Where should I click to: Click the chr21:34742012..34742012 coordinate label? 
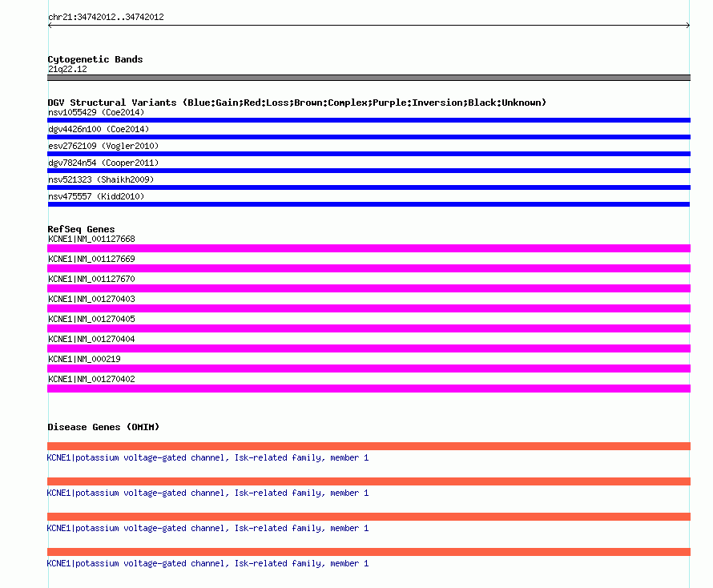106,18
